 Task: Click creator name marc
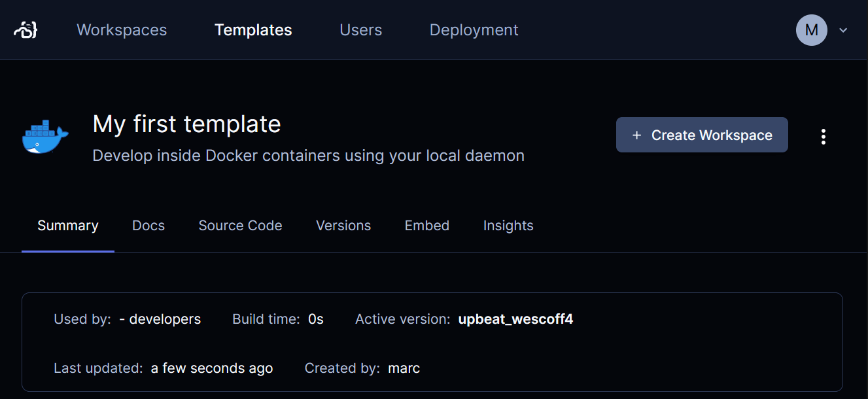(404, 368)
